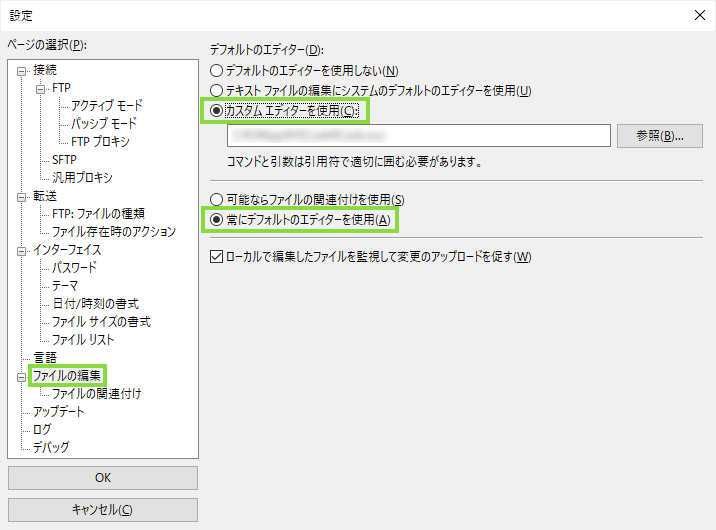Open the FTP プロキシ page
Screen dimensions: 716x530
point(100,142)
